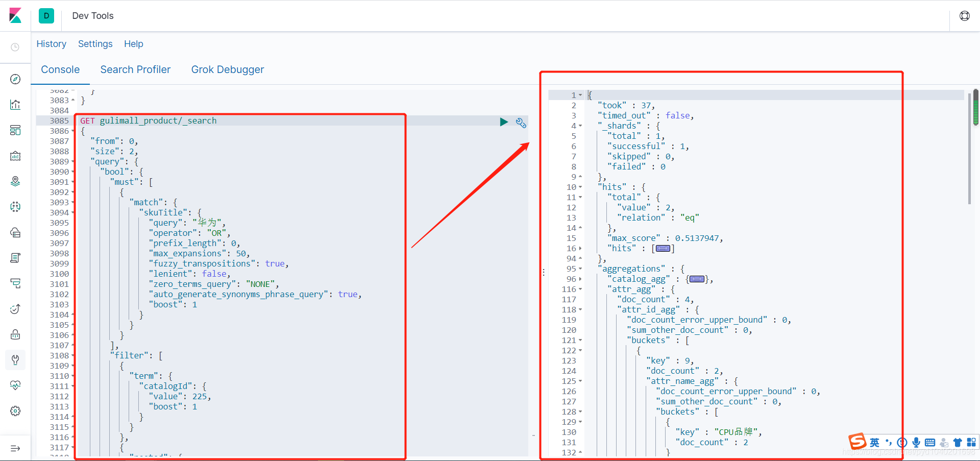Click the Kibana logo
This screenshot has width=980, height=461.
(15, 16)
